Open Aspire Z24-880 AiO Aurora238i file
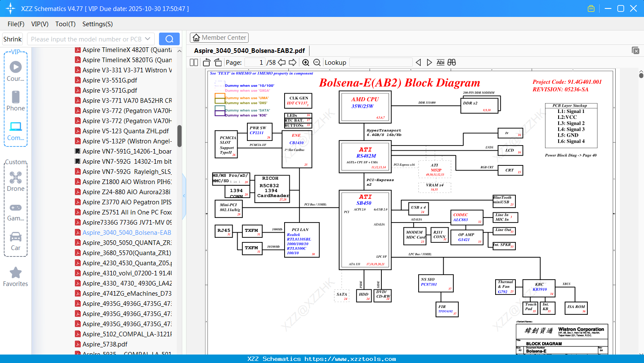The image size is (644, 363). 123,192
